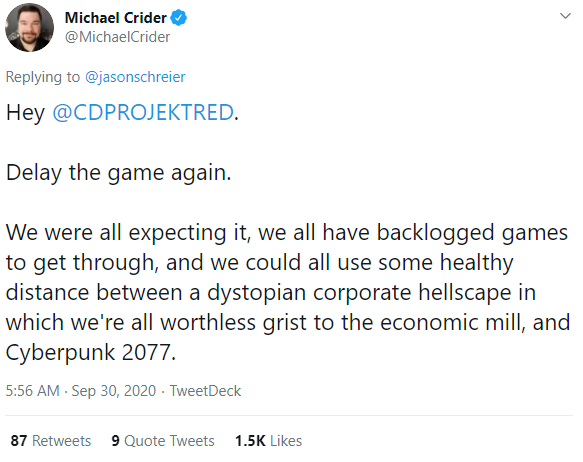Follow the @CDPROJEKTRED mention link
The height and width of the screenshot is (462, 583).
pos(143,112)
